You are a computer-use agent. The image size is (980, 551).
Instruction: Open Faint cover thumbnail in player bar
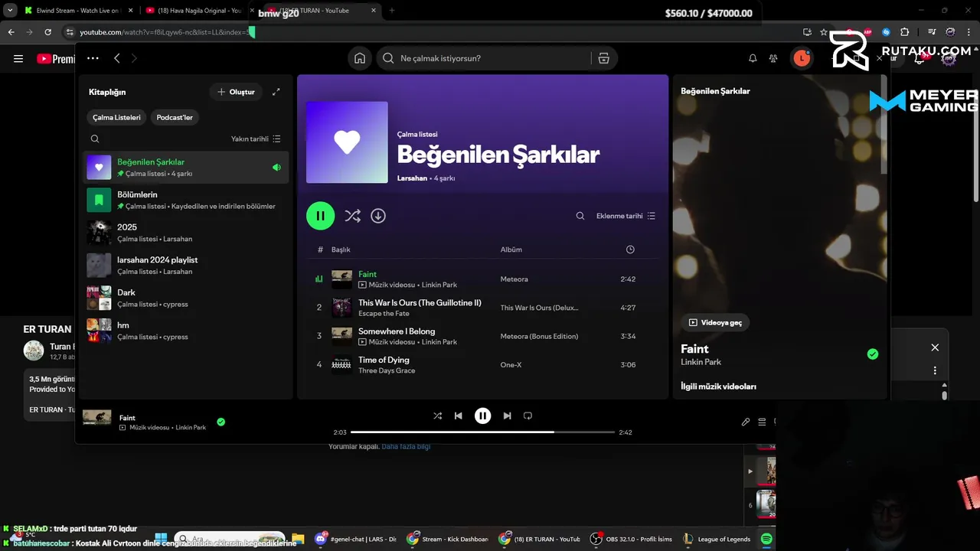97,417
